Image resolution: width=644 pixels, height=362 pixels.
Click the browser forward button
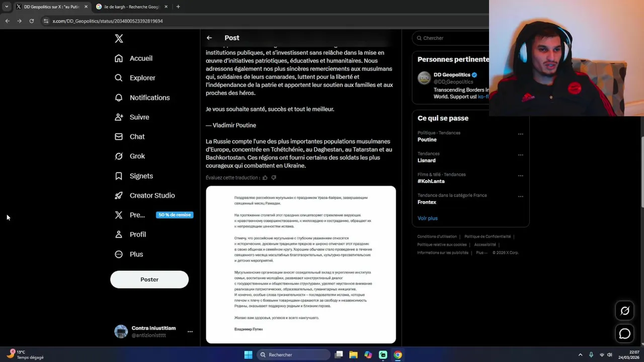19,21
